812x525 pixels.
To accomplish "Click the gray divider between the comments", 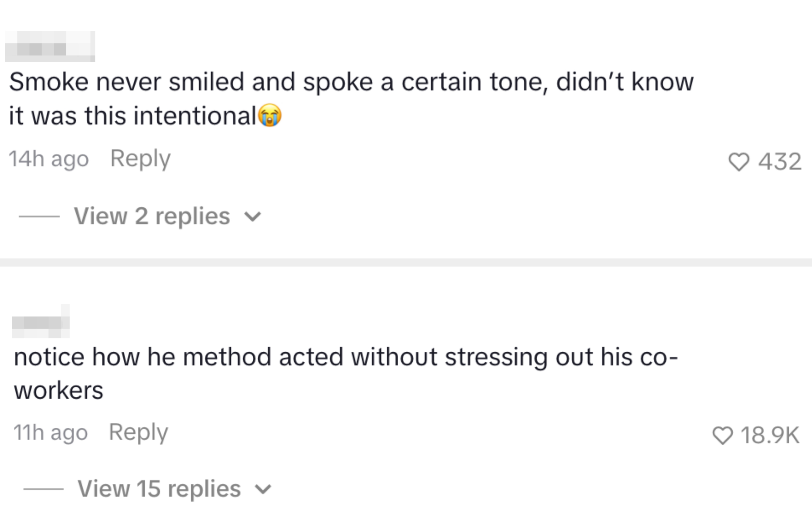I will 406,262.
